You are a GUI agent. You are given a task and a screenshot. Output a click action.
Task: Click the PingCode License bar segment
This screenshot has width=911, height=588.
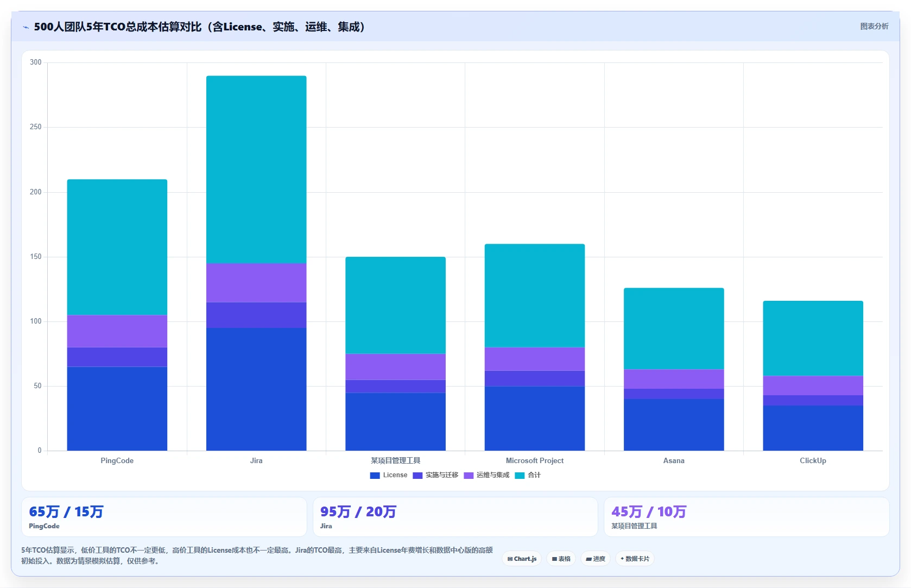(117, 409)
